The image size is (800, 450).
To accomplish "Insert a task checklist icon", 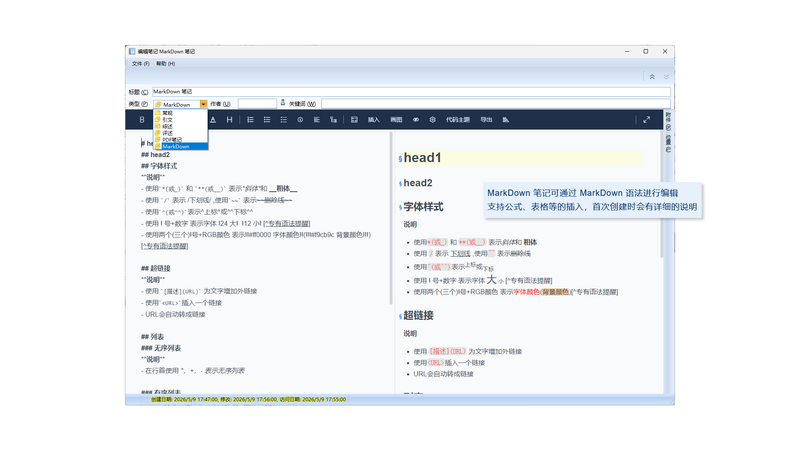I will (x=284, y=120).
